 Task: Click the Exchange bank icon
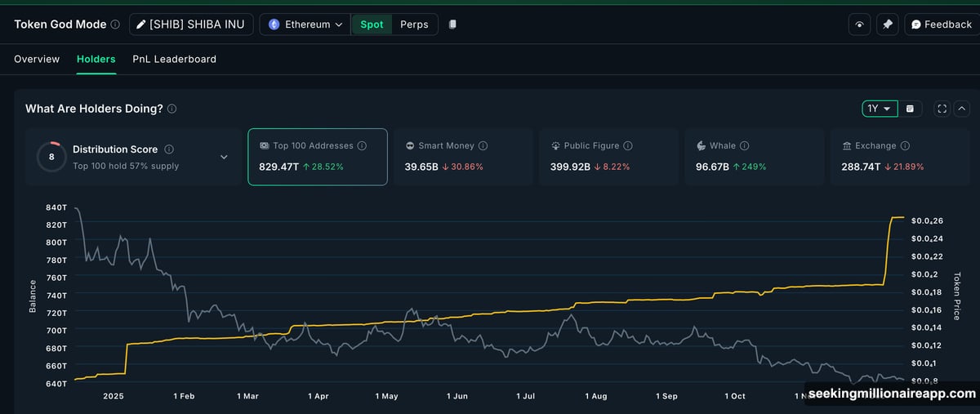point(847,145)
